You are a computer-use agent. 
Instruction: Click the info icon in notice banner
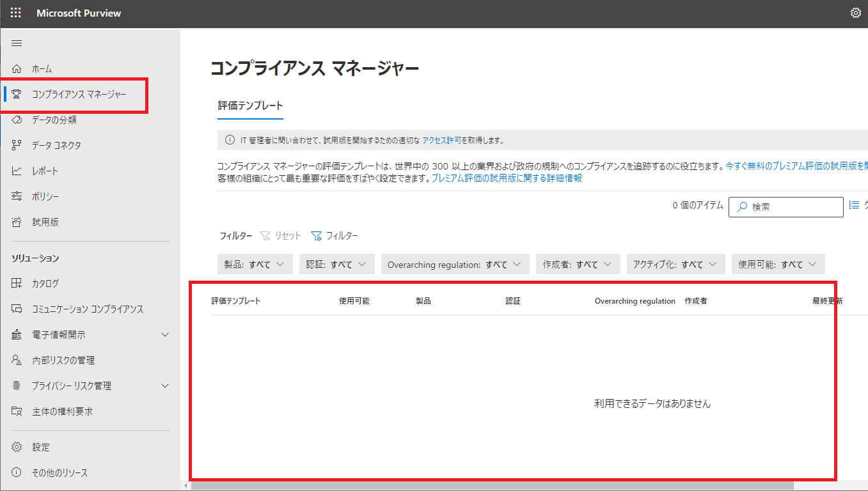(x=230, y=140)
